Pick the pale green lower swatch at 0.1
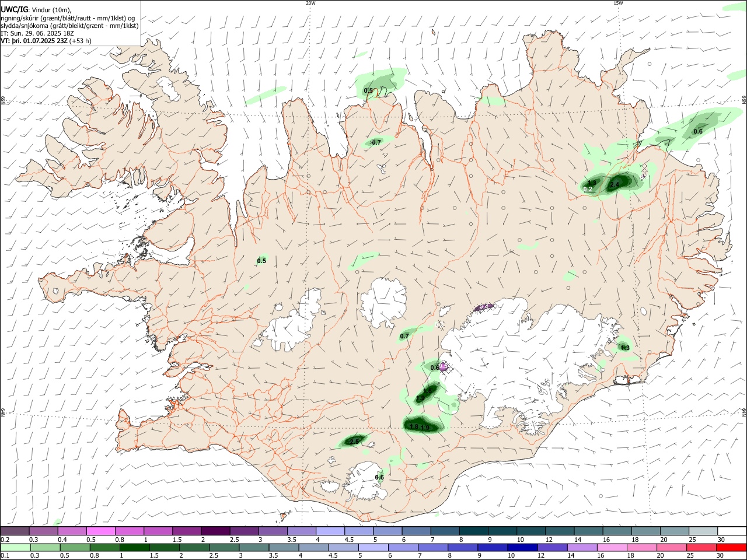Viewport: 747px width, 560px height. [15, 548]
